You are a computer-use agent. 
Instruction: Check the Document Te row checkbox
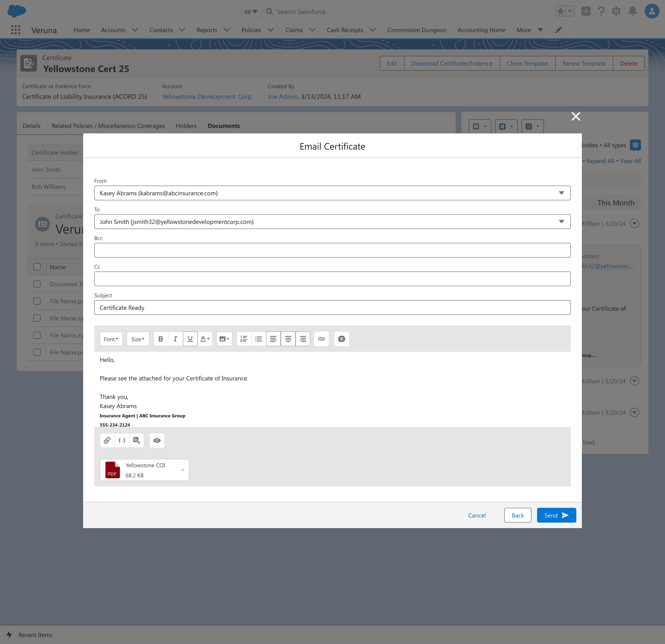coord(37,284)
